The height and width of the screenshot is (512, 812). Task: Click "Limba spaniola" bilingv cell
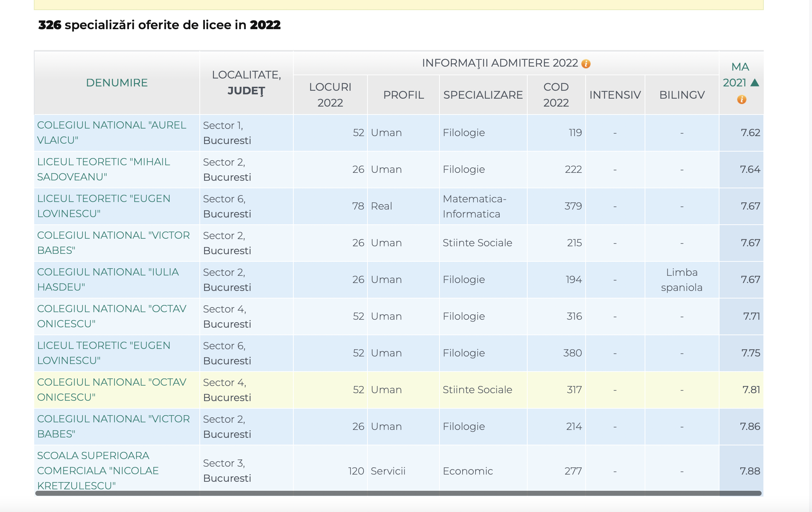(681, 280)
